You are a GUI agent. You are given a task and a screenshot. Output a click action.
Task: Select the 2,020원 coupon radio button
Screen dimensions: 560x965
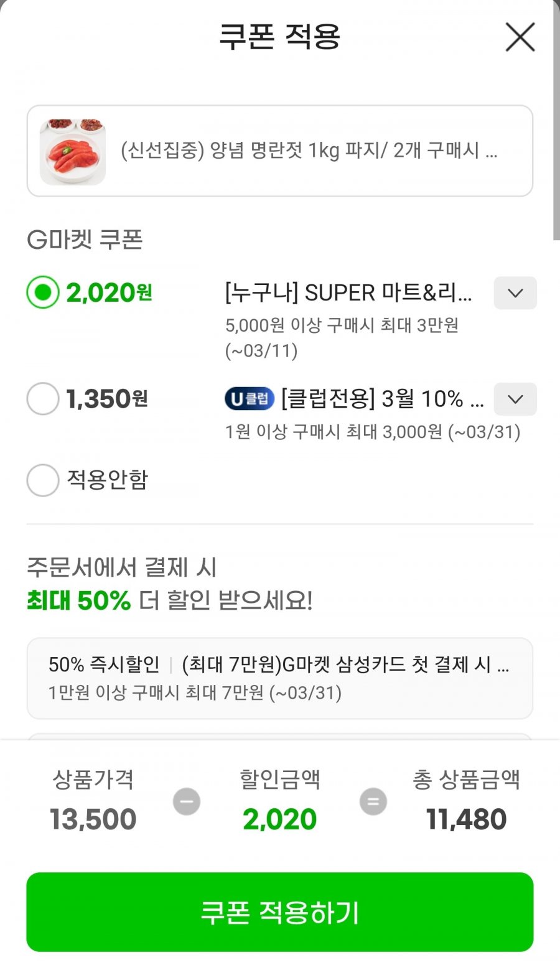coord(43,292)
